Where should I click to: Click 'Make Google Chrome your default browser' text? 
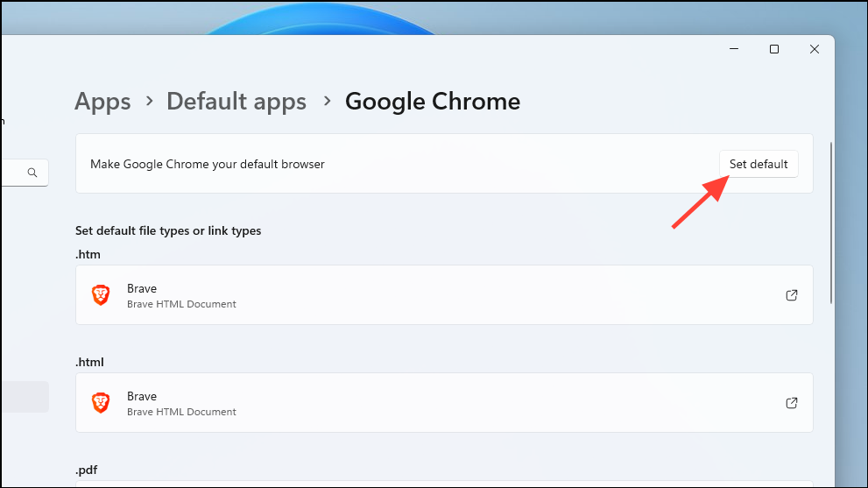(208, 164)
